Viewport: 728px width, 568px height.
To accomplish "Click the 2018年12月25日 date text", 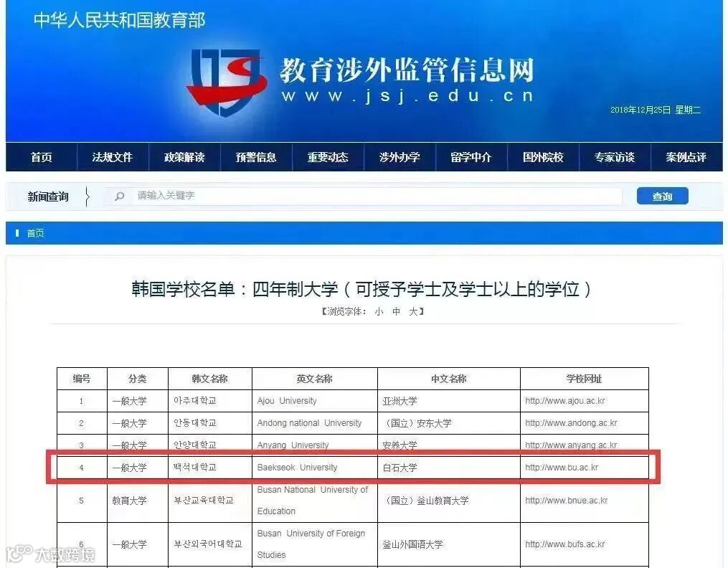I will (640, 110).
